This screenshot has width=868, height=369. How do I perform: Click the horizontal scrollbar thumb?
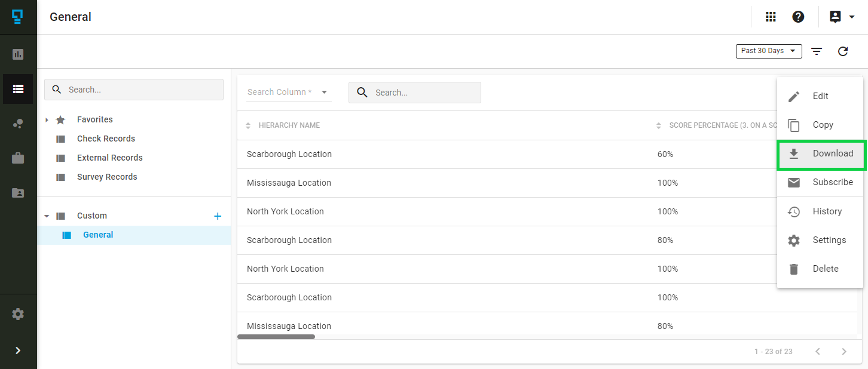tap(276, 337)
